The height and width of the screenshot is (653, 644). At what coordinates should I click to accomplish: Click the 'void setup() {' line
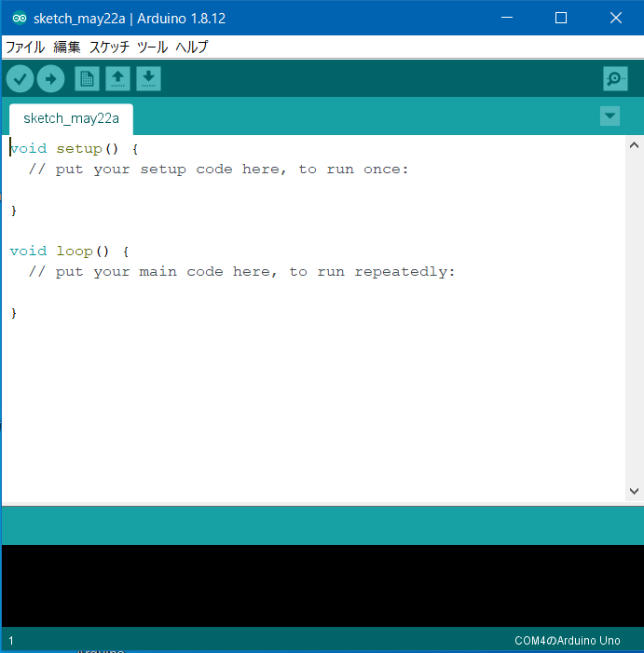pyautogui.click(x=74, y=149)
